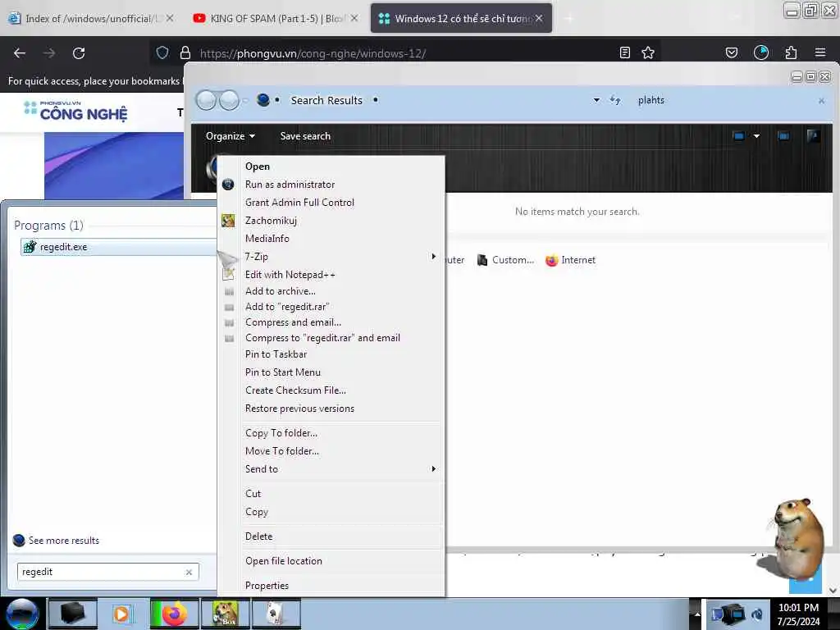Select Open in context menu
Image resolution: width=840 pixels, height=630 pixels.
click(331, 167)
